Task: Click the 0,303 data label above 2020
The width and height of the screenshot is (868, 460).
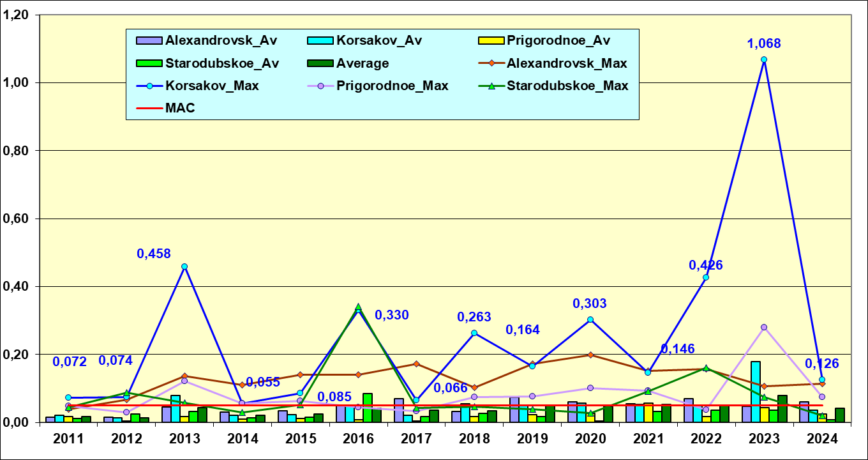Action: (x=590, y=303)
